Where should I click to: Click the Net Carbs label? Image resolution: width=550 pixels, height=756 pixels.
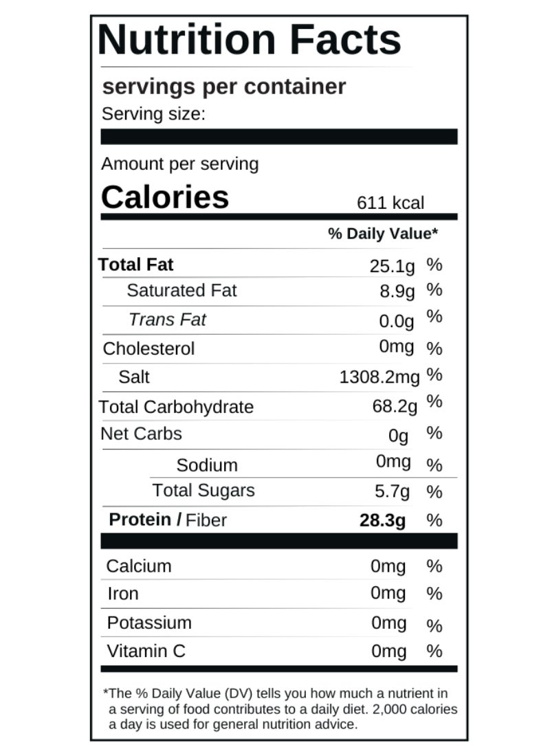point(141,434)
